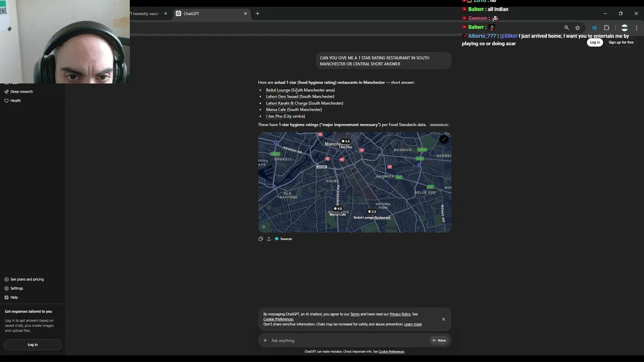
Task: Open the Sources button
Action: pyautogui.click(x=283, y=239)
